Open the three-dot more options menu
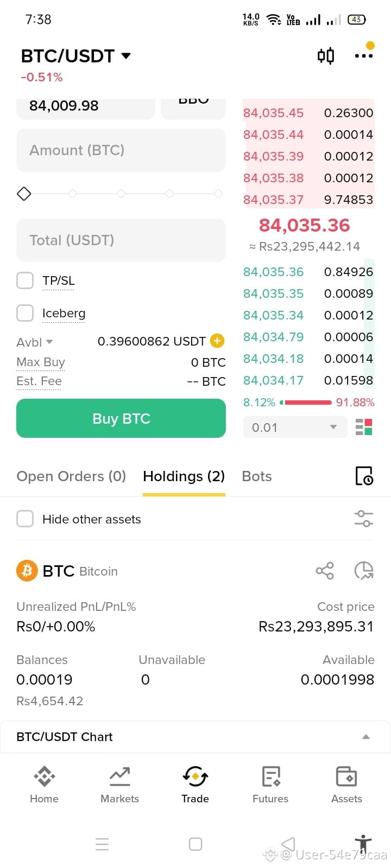This screenshot has width=391, height=868. pyautogui.click(x=363, y=56)
